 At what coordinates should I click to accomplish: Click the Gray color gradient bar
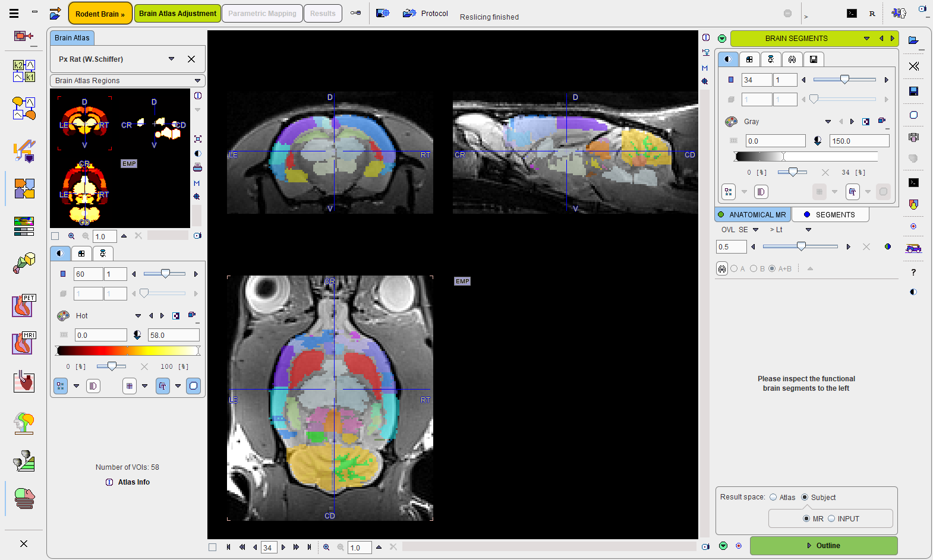tap(806, 156)
